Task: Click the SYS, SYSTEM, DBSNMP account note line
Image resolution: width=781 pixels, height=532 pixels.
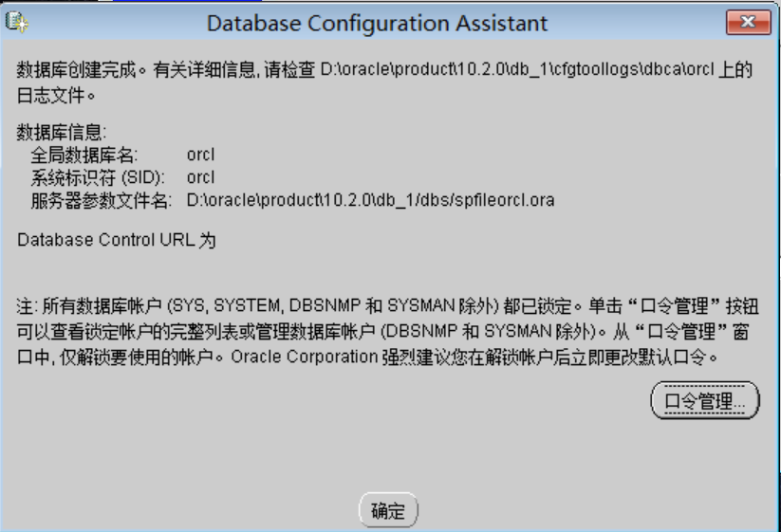Action: [x=387, y=305]
